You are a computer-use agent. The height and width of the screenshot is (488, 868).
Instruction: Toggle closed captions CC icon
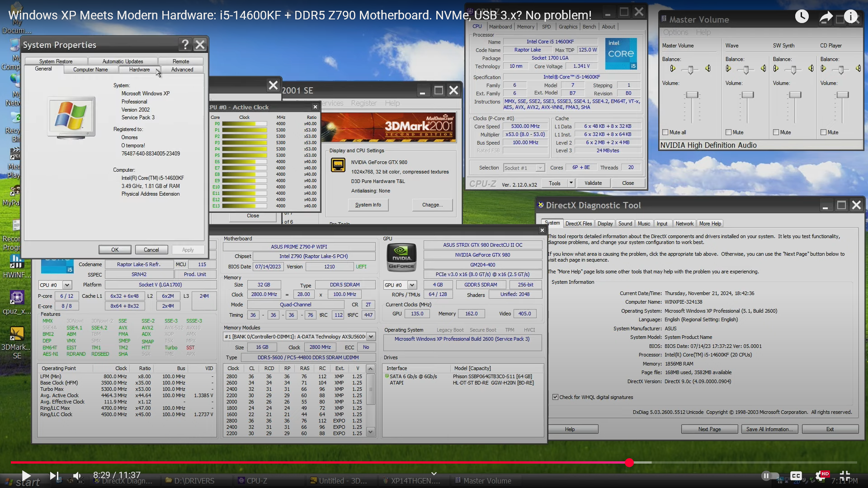pos(796,475)
